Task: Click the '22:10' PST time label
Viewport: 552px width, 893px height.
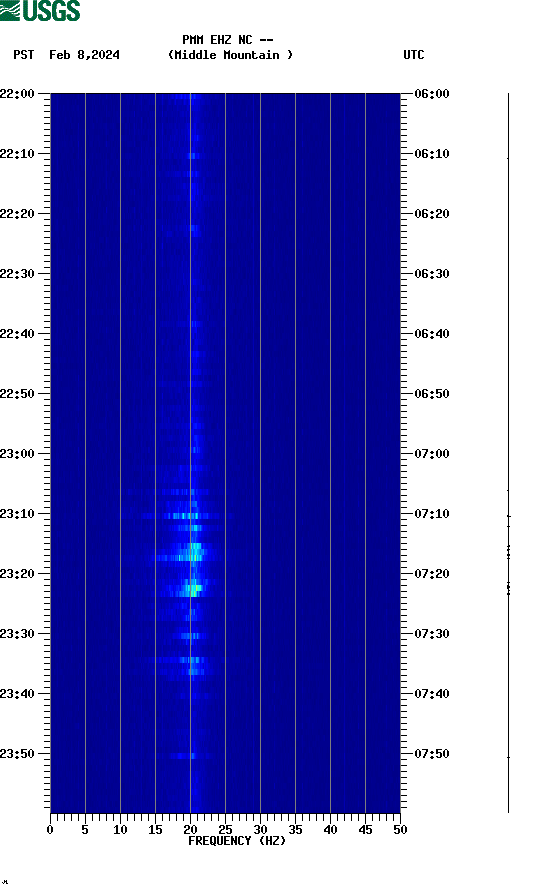Action: tap(17, 154)
